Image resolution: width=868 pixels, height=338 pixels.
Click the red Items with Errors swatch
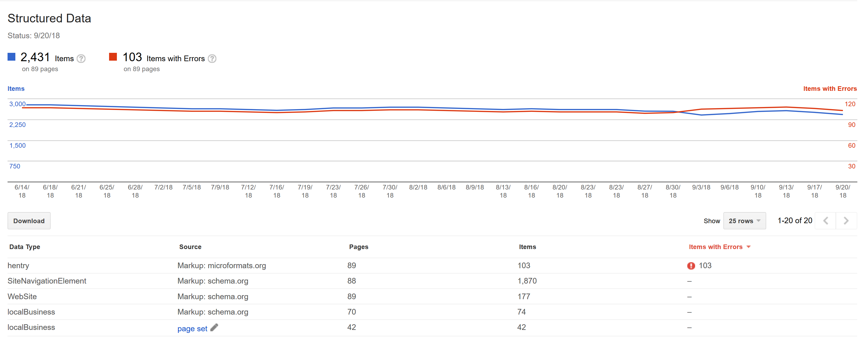click(113, 57)
